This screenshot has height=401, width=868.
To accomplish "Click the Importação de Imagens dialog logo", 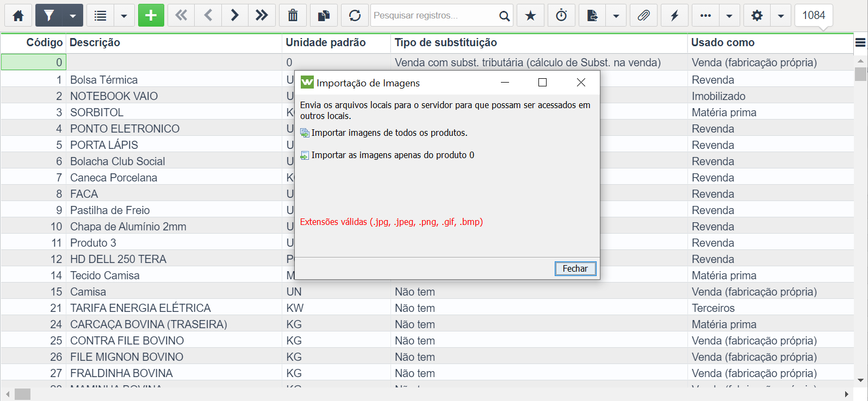I will (307, 83).
